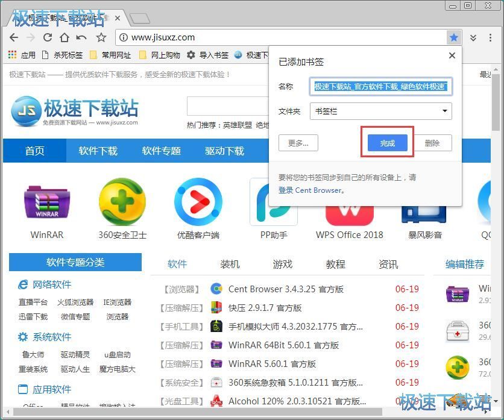Open the 首页 navigation tab
Image resolution: width=504 pixels, height=420 pixels.
click(x=35, y=151)
